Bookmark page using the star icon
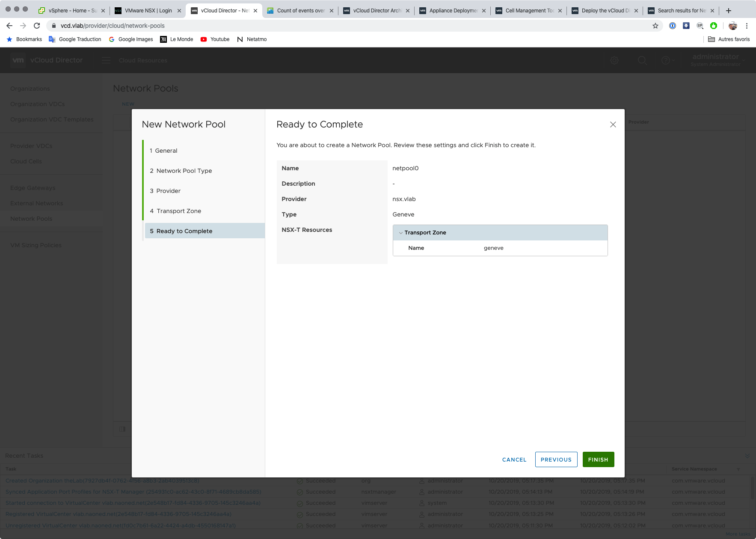Viewport: 756px width, 539px height. pos(655,26)
